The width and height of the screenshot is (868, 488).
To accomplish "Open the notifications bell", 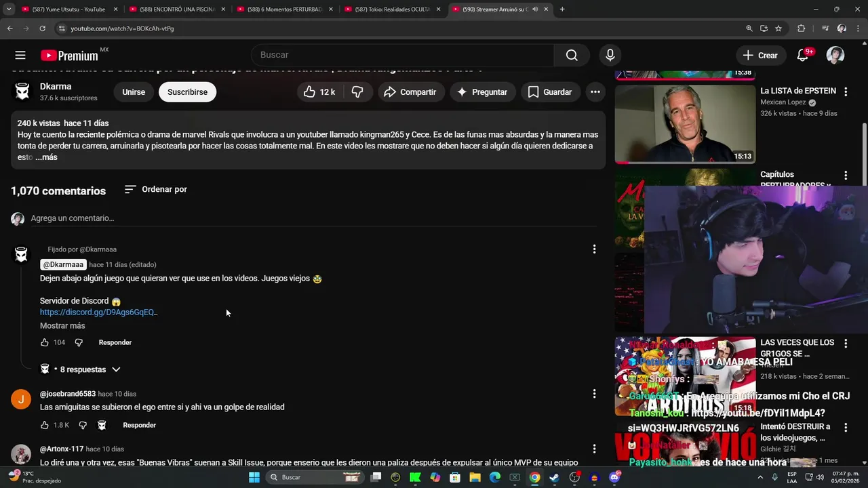I will pos(803,56).
